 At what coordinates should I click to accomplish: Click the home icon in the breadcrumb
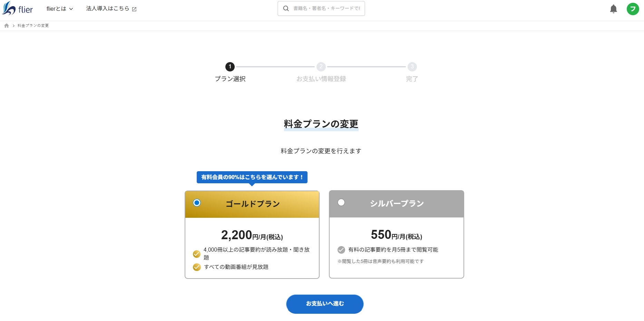coord(6,25)
